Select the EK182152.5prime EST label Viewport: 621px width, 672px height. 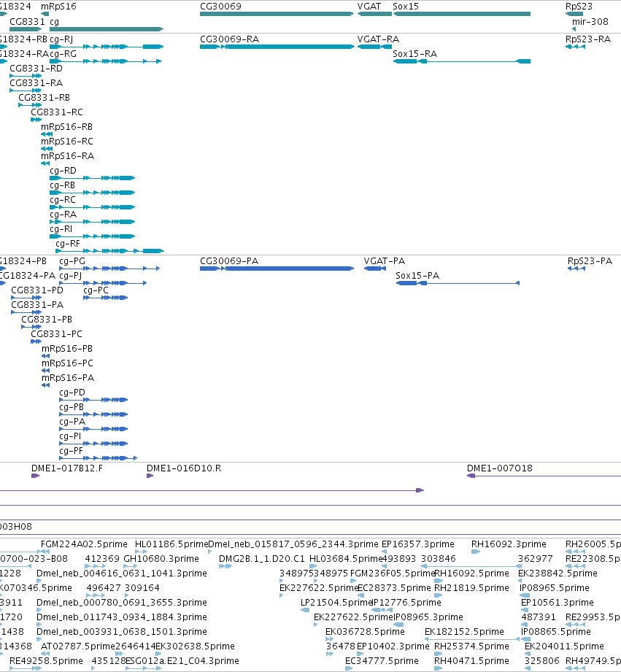coord(464,632)
